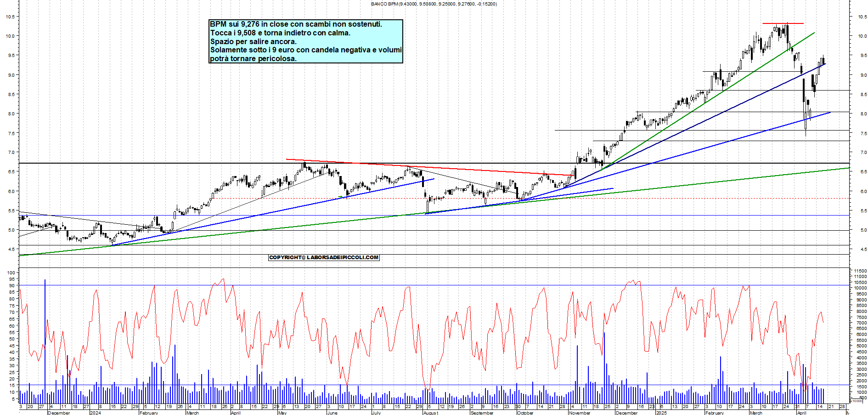Viewport: 868px width, 415px height.
Task: Select the 10000 volume scale label
Action: pyautogui.click(x=860, y=288)
